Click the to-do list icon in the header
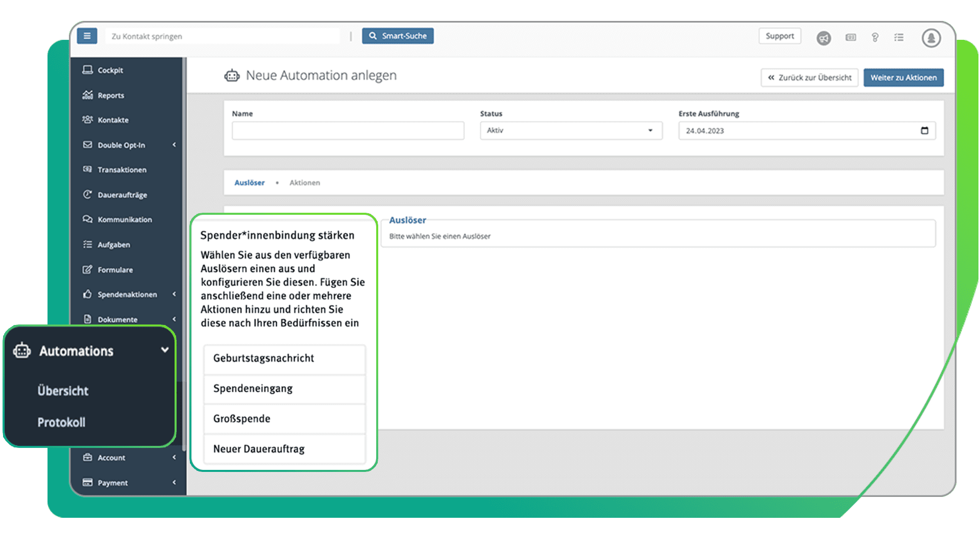The height and width of the screenshot is (551, 980). point(899,37)
